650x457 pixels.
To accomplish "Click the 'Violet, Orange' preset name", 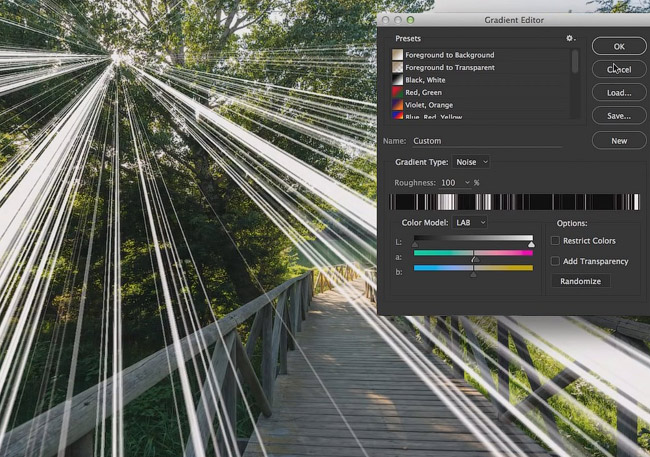I will (429, 105).
